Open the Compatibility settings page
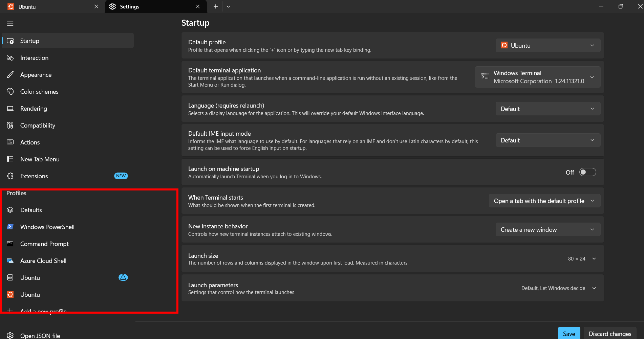644x339 pixels. point(68,126)
